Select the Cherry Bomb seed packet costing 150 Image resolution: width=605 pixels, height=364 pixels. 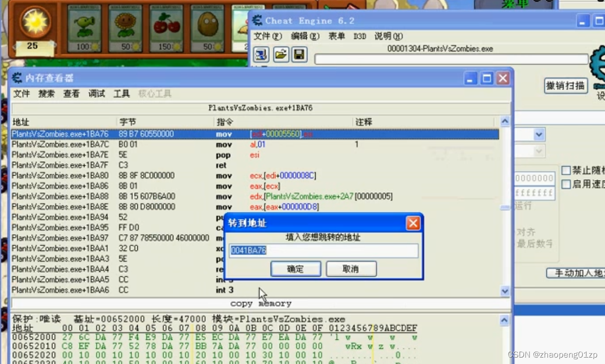pyautogui.click(x=166, y=28)
